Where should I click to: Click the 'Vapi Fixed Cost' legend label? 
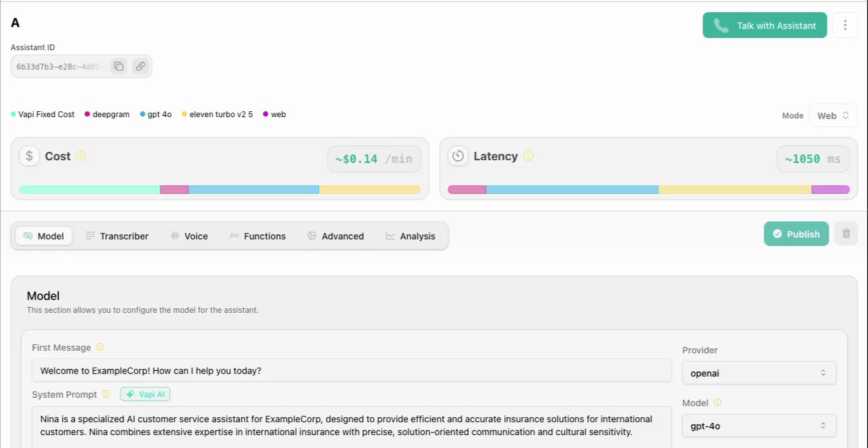pos(46,115)
